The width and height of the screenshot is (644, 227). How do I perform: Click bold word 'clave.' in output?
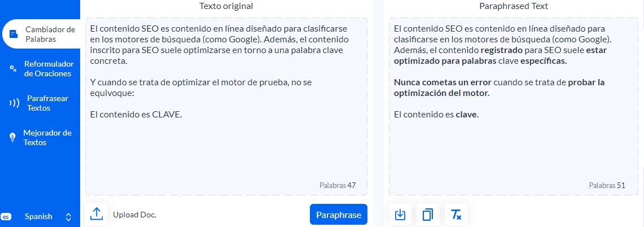[467, 115]
